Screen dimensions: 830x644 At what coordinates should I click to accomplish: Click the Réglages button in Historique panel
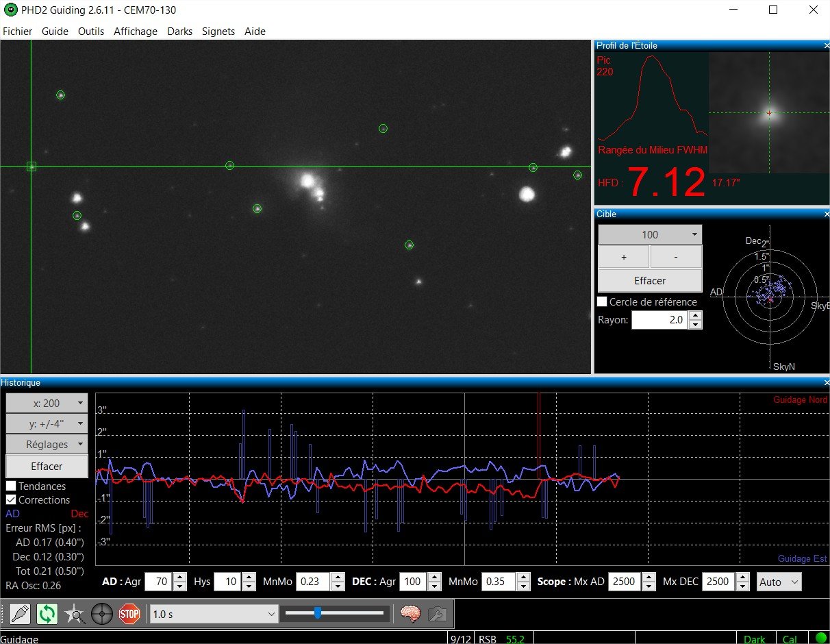point(46,444)
